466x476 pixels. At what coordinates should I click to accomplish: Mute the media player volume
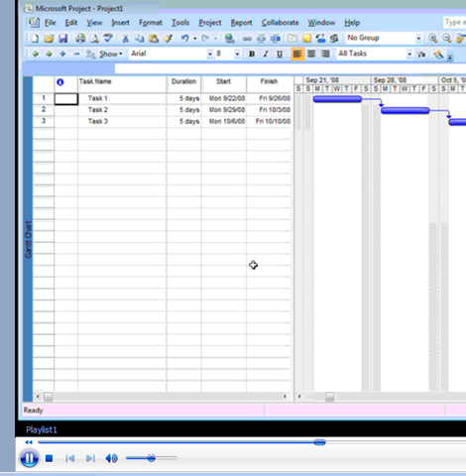(111, 458)
